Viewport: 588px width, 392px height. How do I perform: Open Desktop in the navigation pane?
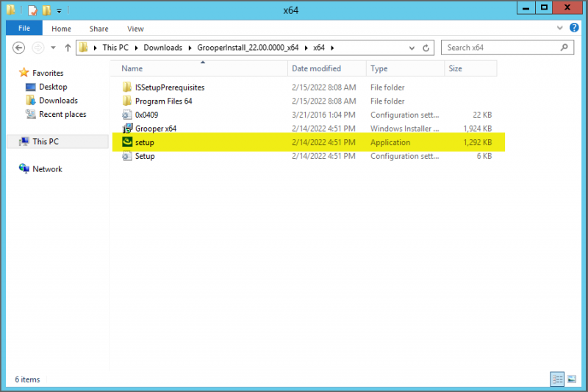tap(53, 87)
